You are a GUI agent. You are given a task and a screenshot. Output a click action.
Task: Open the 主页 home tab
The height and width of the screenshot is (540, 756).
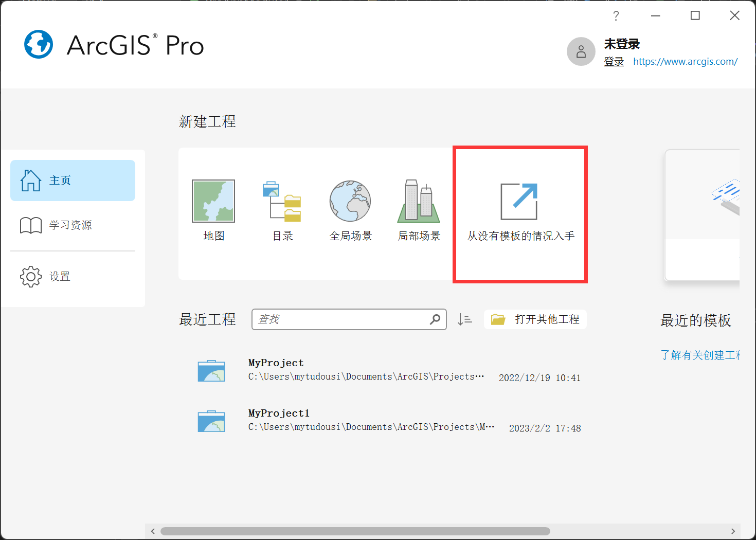73,181
